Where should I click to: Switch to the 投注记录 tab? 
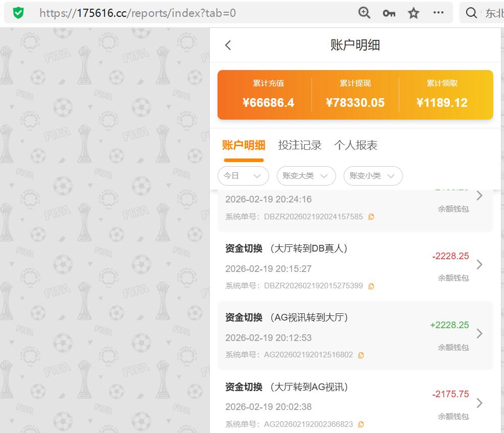pyautogui.click(x=300, y=145)
